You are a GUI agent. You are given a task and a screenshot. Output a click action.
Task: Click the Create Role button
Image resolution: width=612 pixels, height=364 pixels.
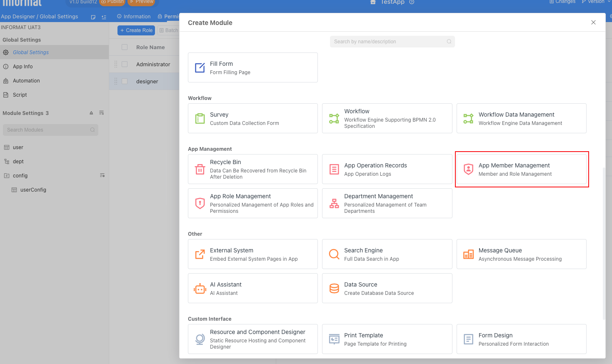[136, 30]
